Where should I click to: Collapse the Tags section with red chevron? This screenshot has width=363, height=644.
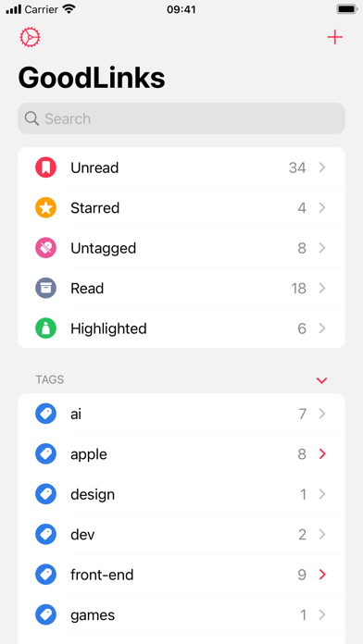(x=322, y=380)
